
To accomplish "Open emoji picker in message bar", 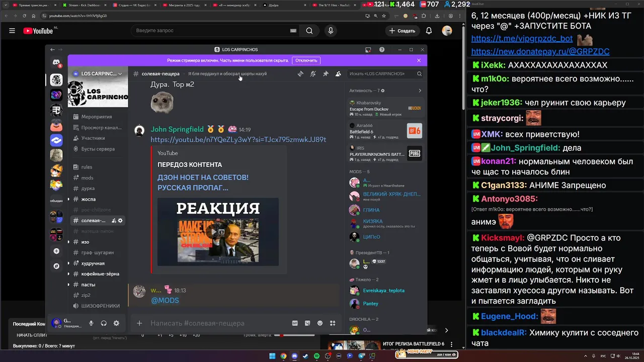I will pyautogui.click(x=320, y=323).
